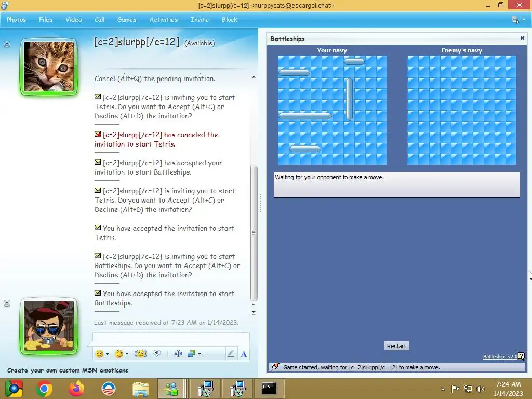Click Invite in the toolbar
Screen dimensions: 532x399
pos(199,20)
